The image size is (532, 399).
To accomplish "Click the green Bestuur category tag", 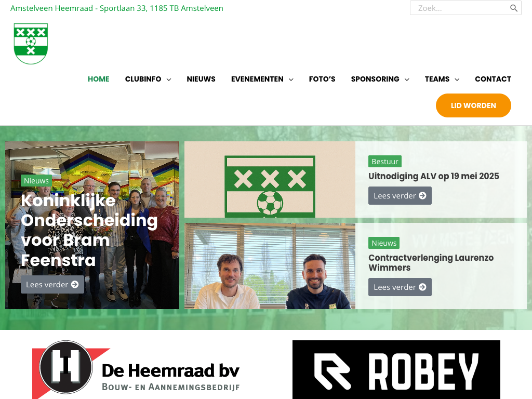I will tap(385, 162).
